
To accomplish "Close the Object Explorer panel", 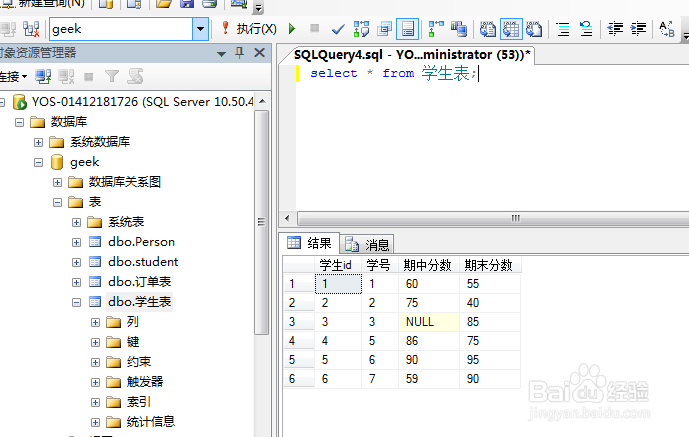I will click(x=260, y=53).
